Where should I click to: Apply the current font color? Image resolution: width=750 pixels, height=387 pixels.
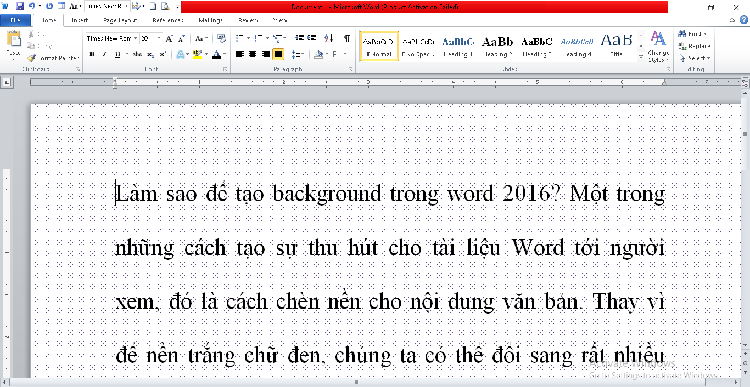pos(217,54)
